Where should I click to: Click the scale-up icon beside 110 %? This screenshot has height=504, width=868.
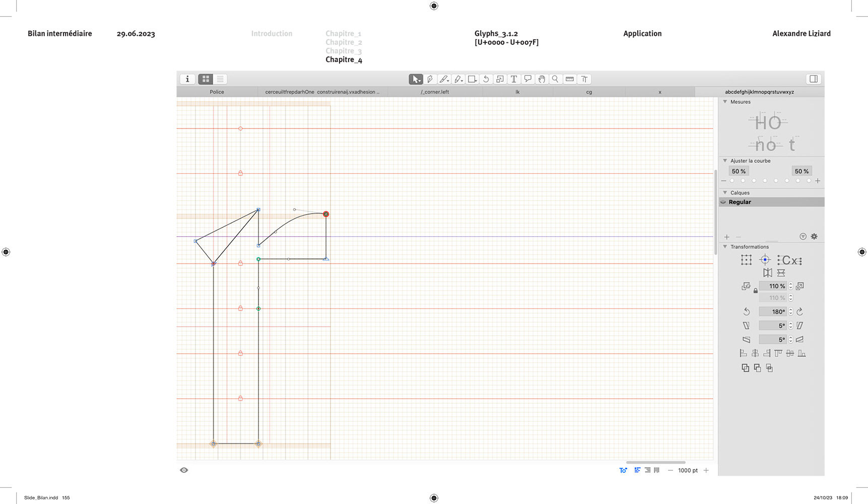800,286
